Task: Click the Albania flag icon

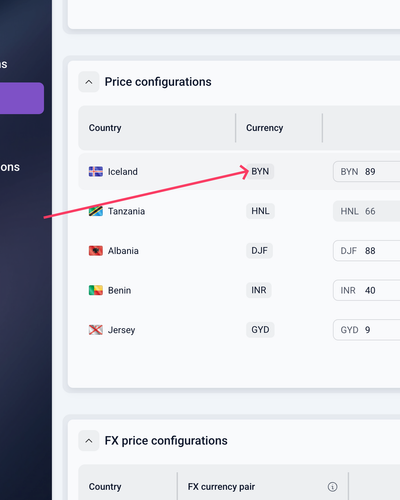Action: tap(96, 251)
